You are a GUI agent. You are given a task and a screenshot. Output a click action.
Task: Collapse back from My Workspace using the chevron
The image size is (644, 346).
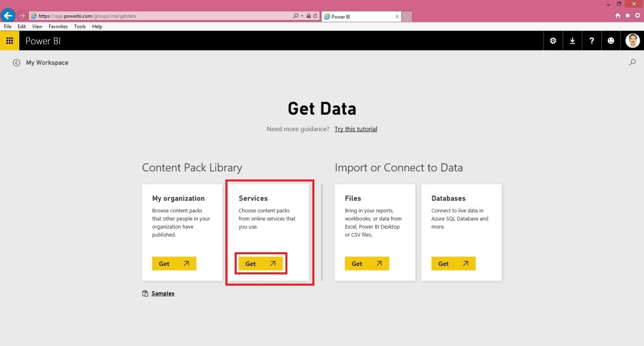click(16, 62)
